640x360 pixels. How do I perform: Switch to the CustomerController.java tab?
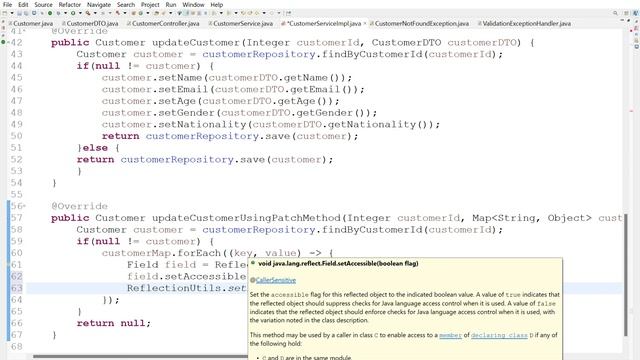(x=163, y=24)
